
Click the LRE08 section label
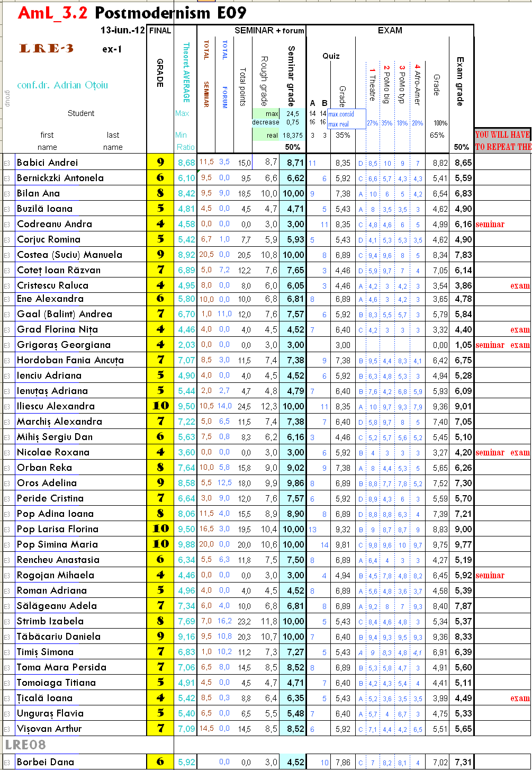pos(25,745)
